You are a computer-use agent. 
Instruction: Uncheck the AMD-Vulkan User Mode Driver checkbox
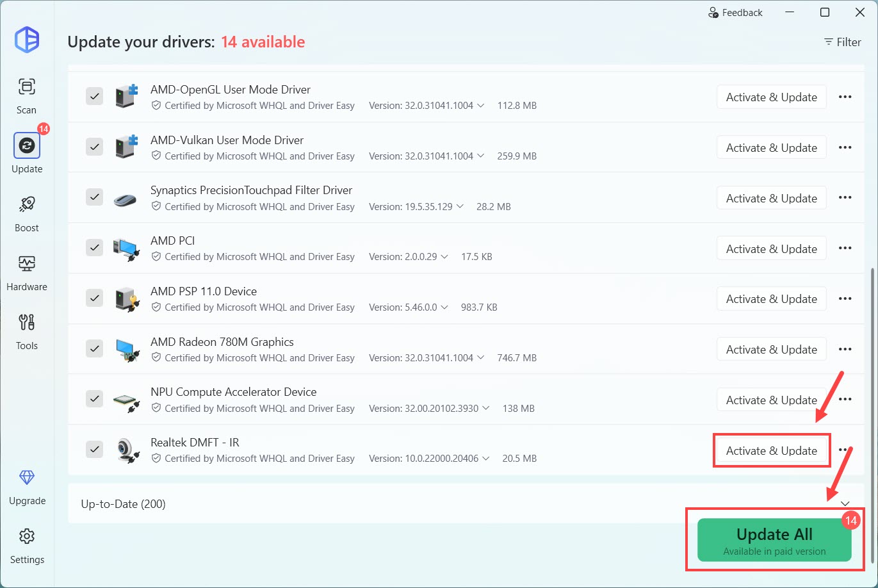pyautogui.click(x=95, y=147)
